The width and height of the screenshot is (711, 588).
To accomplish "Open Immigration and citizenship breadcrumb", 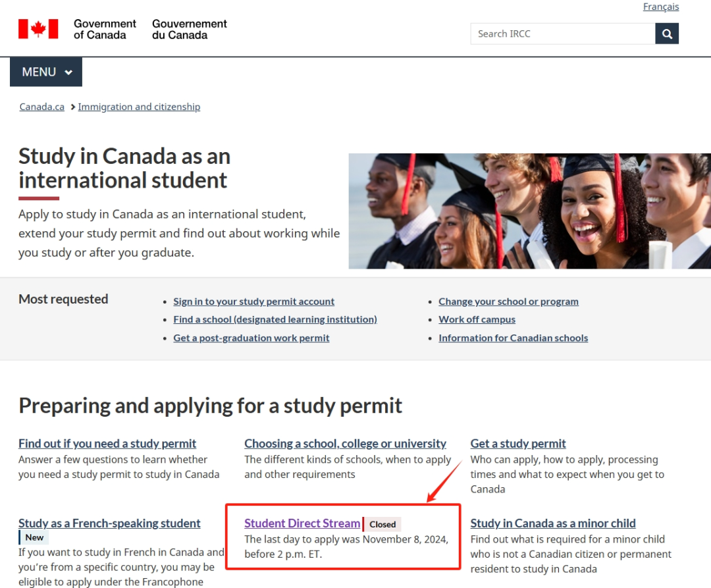I will 139,107.
